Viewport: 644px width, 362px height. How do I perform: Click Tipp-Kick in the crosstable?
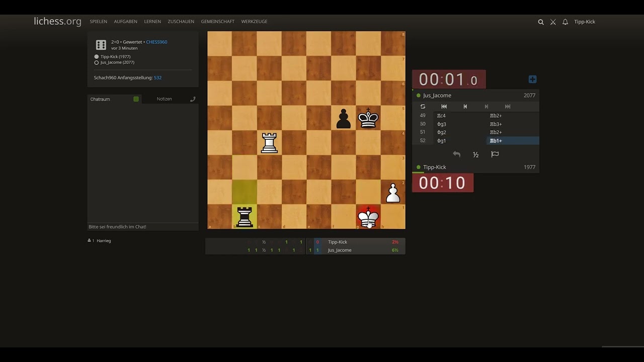point(338,242)
